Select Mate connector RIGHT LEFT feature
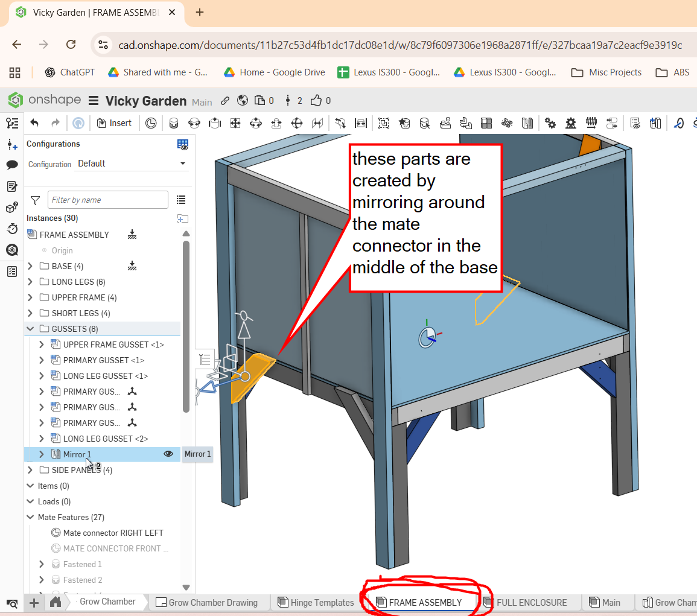The image size is (697, 616). pos(113,533)
